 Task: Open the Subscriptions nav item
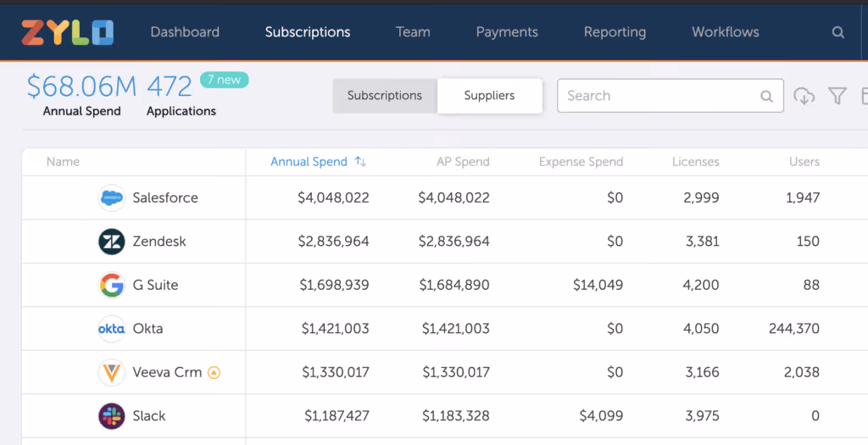point(308,32)
